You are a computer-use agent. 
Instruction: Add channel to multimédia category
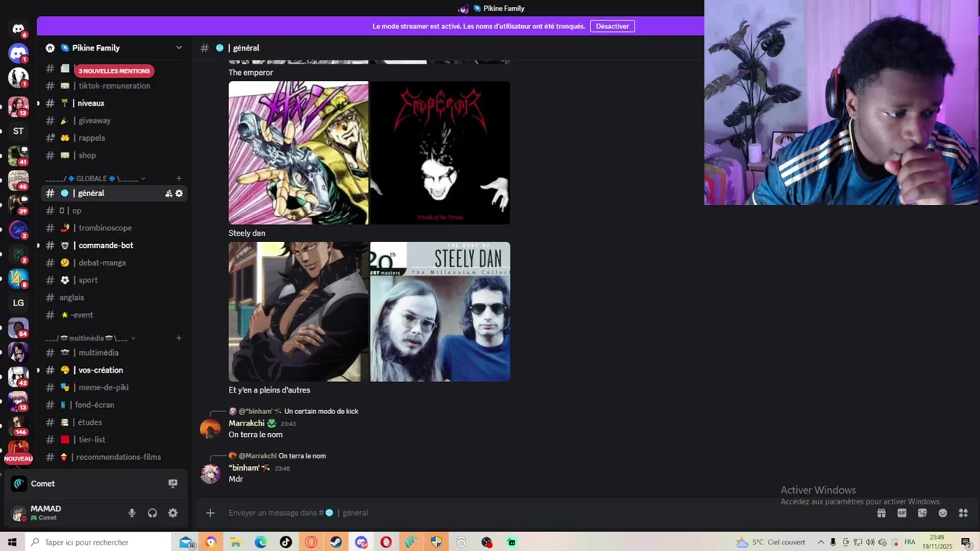(179, 337)
